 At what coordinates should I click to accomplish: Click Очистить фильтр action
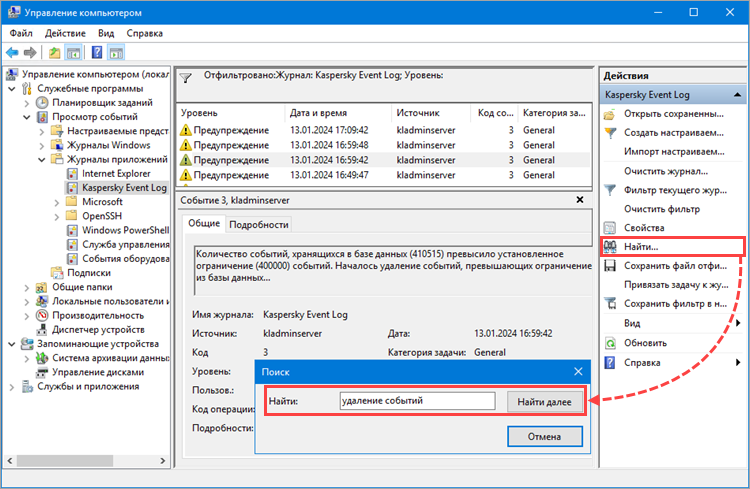click(x=662, y=209)
